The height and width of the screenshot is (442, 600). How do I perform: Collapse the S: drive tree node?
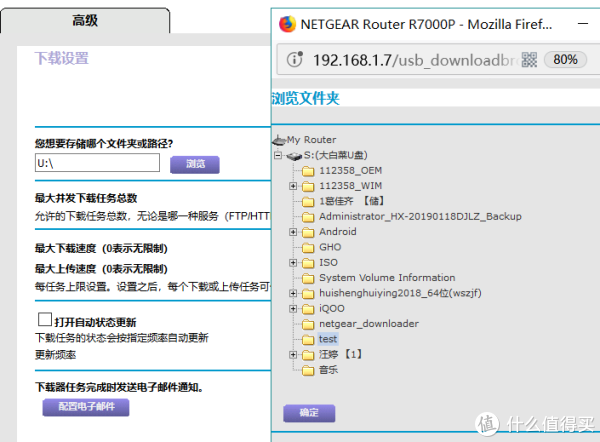pos(278,155)
